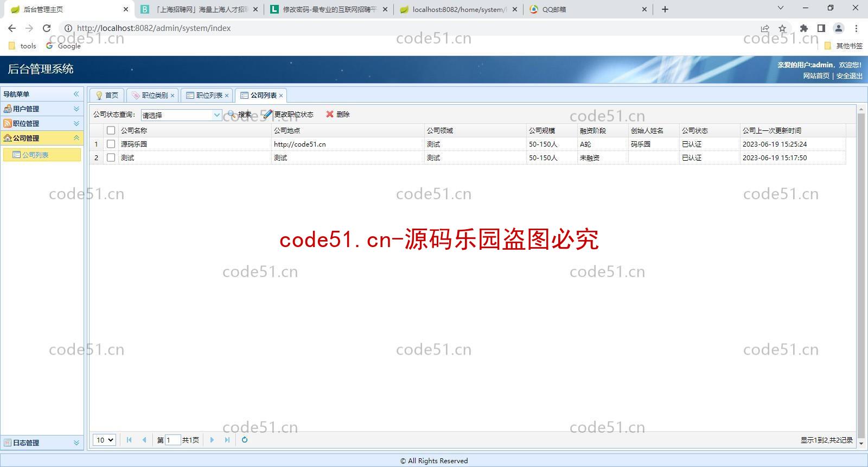Image resolution: width=868 pixels, height=467 pixels.
Task: Click the browser back arrow
Action: [x=12, y=28]
